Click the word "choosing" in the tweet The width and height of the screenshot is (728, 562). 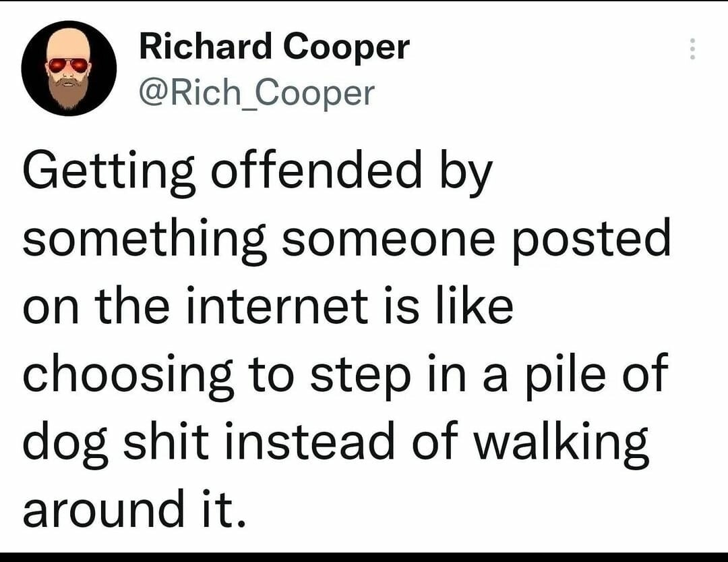[x=127, y=376]
